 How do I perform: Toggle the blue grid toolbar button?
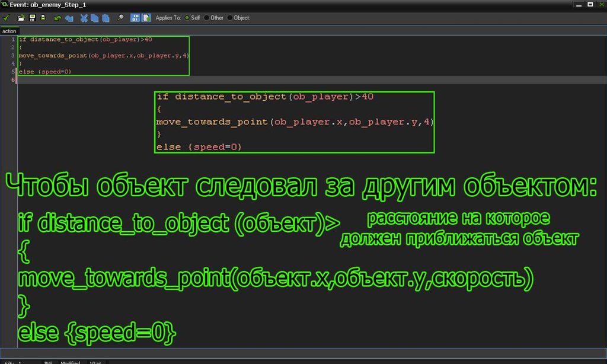(x=135, y=18)
